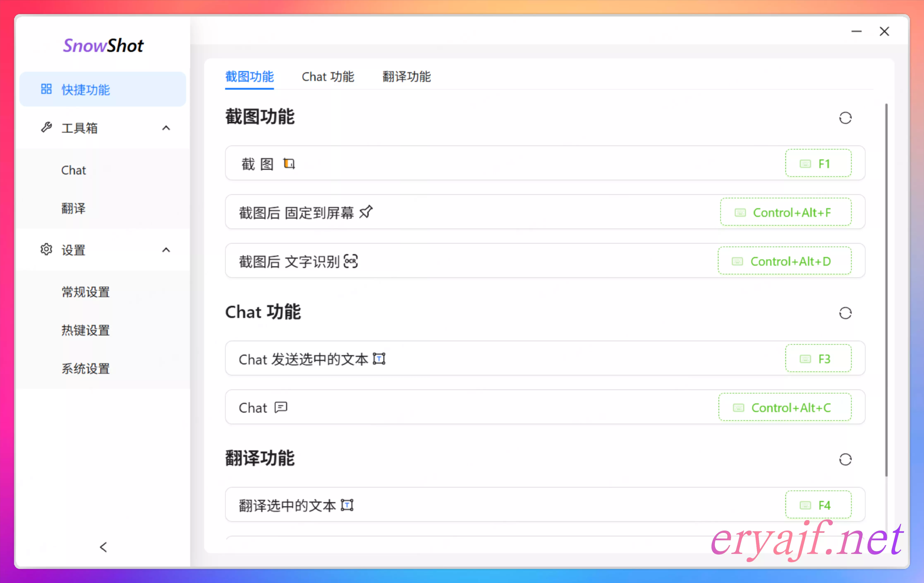The height and width of the screenshot is (583, 924).
Task: Click the 截图功能 section heading
Action: pos(260,117)
